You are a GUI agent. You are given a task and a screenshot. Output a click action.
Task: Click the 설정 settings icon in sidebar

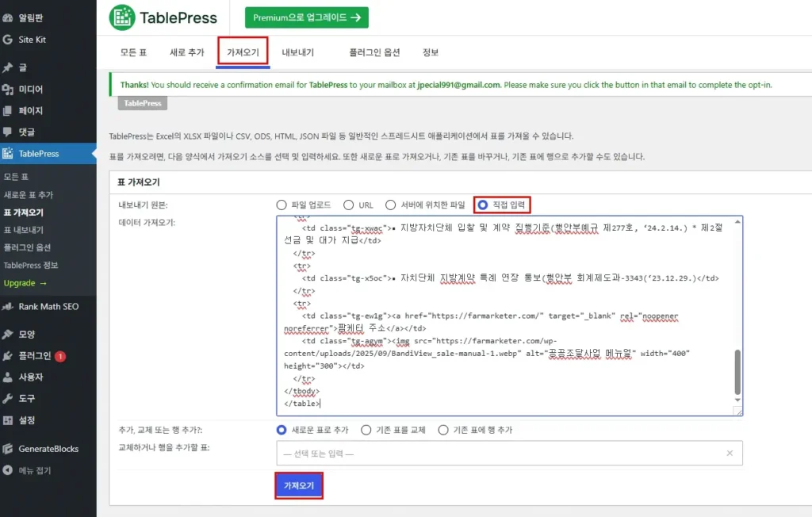pyautogui.click(x=8, y=420)
